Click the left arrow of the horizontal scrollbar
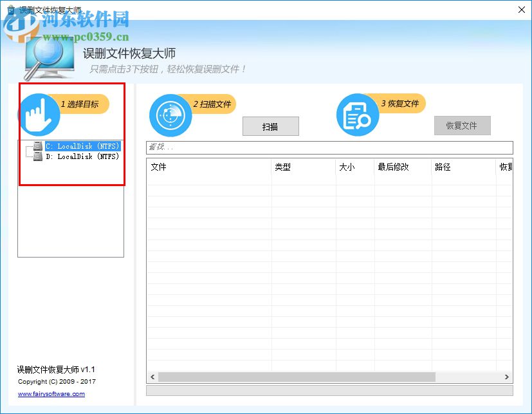Viewport: 532px width, 414px height. [151, 377]
